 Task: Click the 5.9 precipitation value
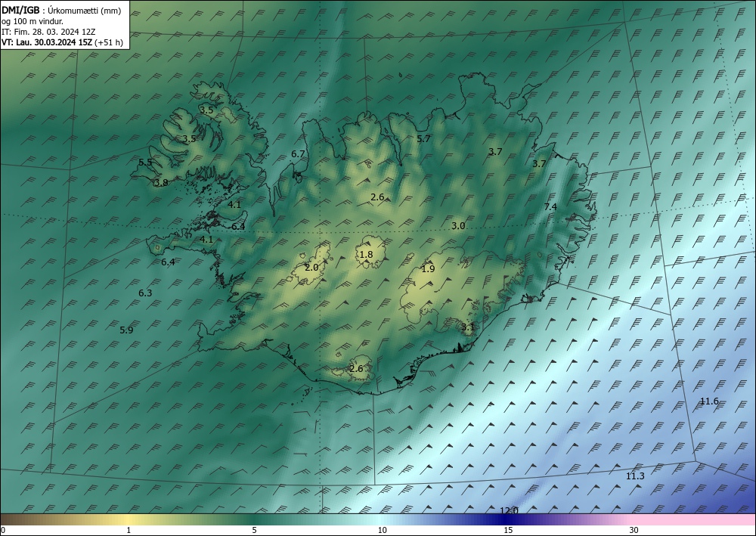point(126,330)
